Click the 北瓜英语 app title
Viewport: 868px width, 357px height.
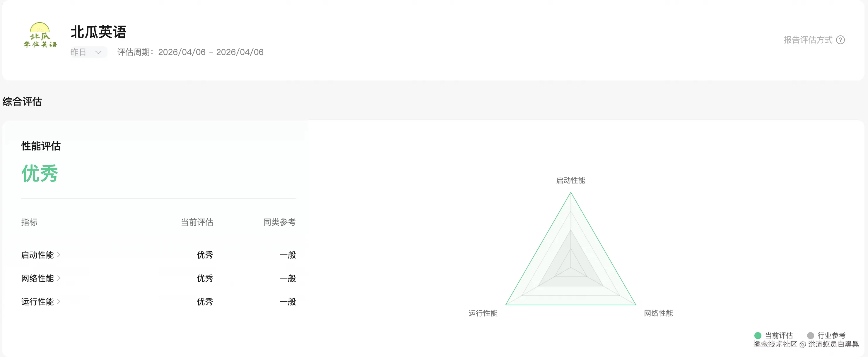98,32
